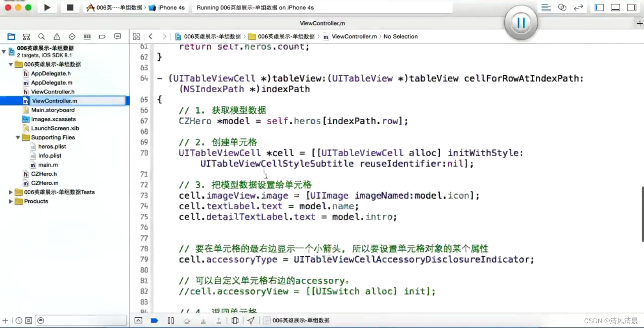The image size is (644, 328).
Task: Collapse the 006英雄展示-单组数据 group folder
Action: pos(11,64)
